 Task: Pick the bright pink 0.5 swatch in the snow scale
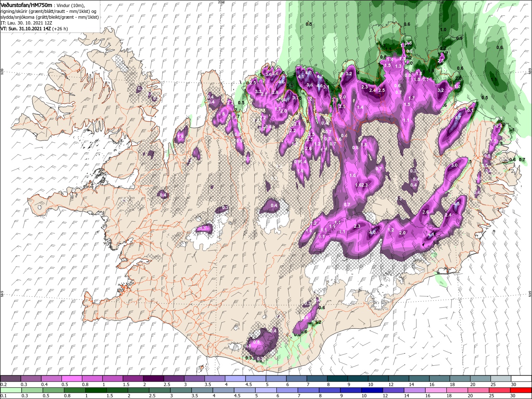pyautogui.click(x=72, y=379)
